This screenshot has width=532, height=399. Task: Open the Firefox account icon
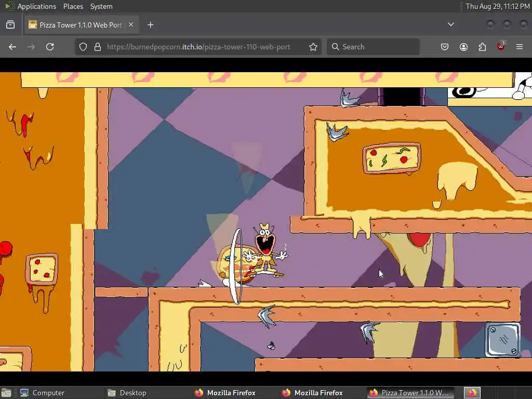point(463,47)
